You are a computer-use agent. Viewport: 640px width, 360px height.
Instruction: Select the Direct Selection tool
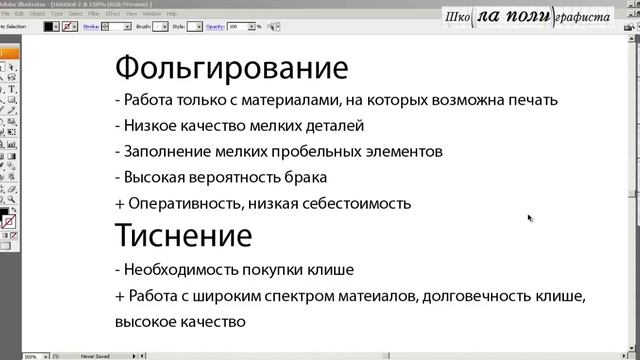[12, 67]
